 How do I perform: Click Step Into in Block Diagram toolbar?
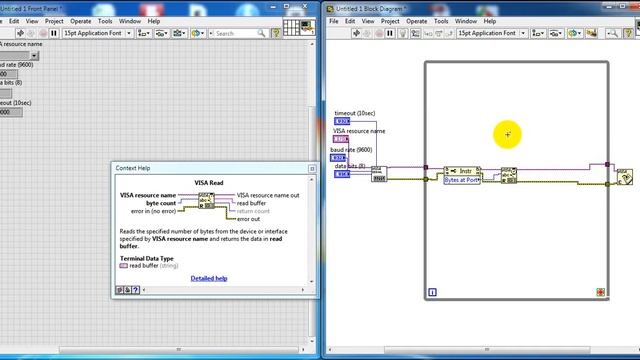tap(428, 34)
